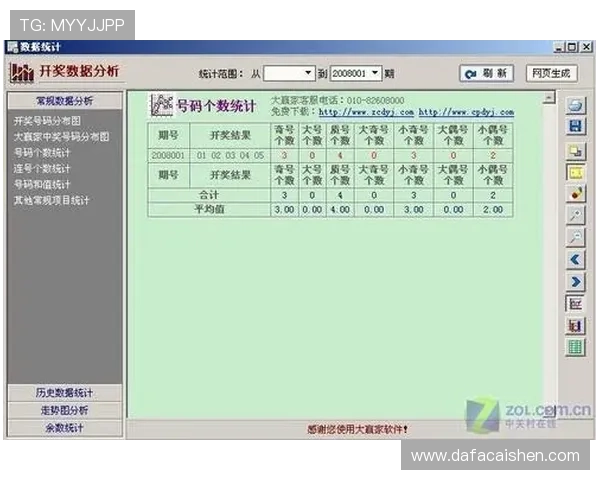Switch to the 走势图分析 panel tab
This screenshot has height=480, width=600.
pos(65,410)
